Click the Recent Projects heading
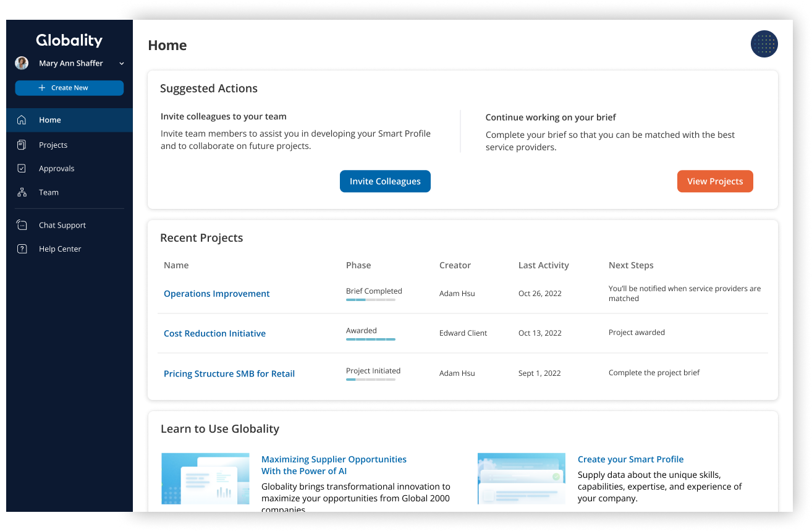This screenshot has width=812, height=531. coord(201,238)
